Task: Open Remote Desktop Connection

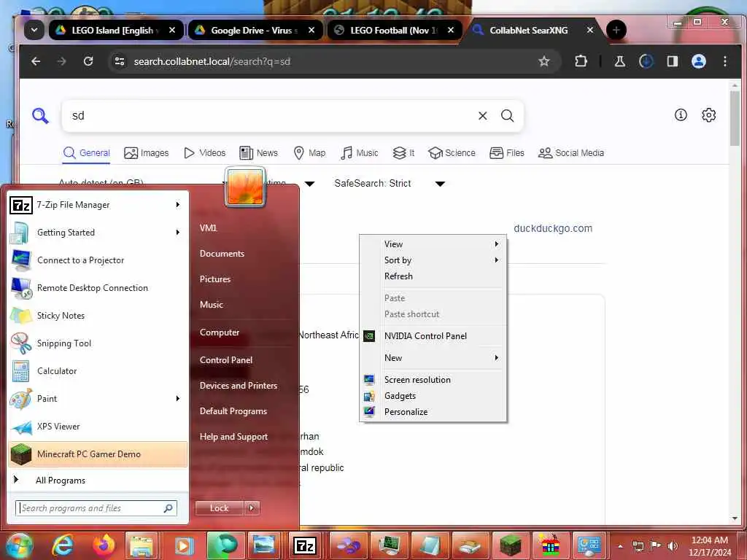Action: [98, 288]
